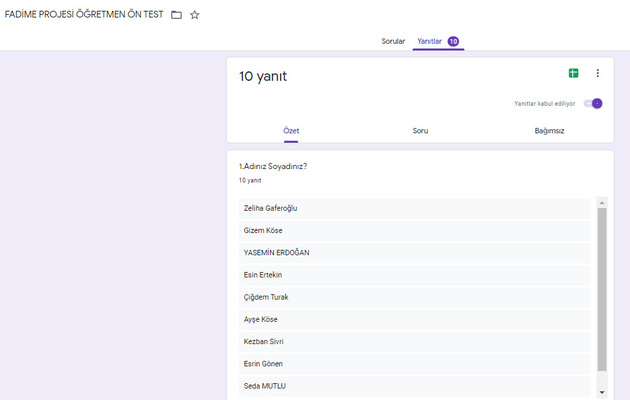630x400 pixels.
Task: Choose the Kezban Sivri response row
Action: coord(412,341)
